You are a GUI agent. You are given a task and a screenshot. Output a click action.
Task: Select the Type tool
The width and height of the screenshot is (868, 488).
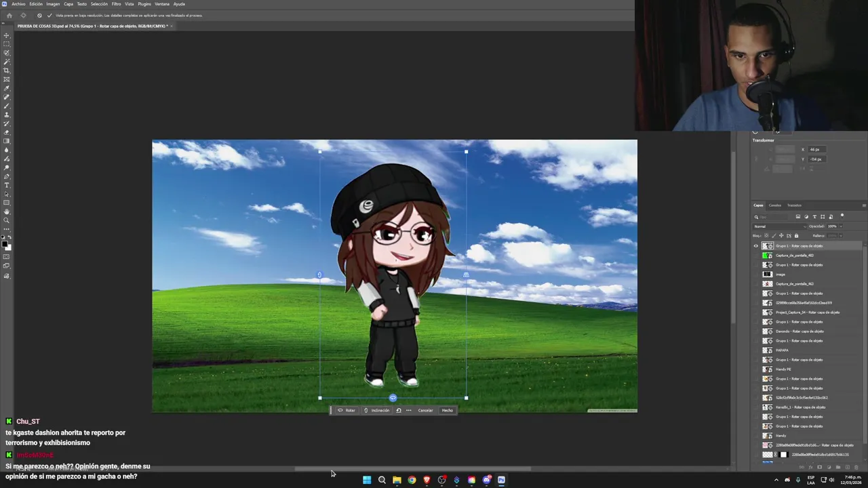7,185
